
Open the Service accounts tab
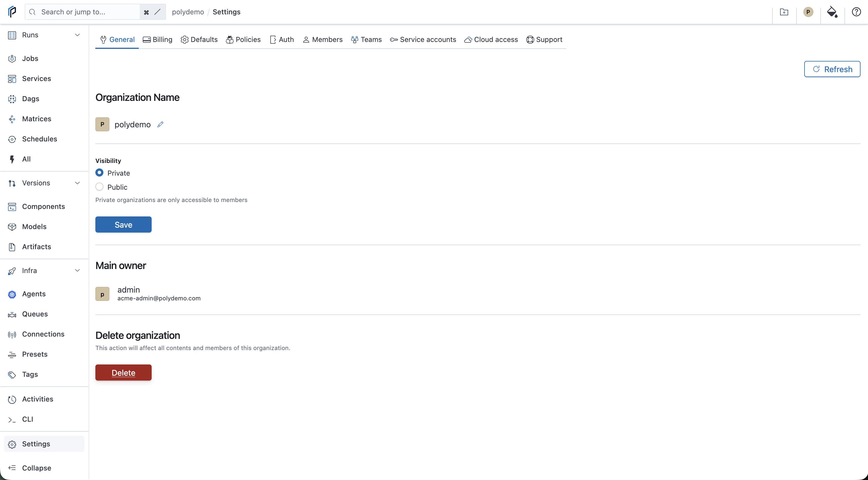click(423, 39)
